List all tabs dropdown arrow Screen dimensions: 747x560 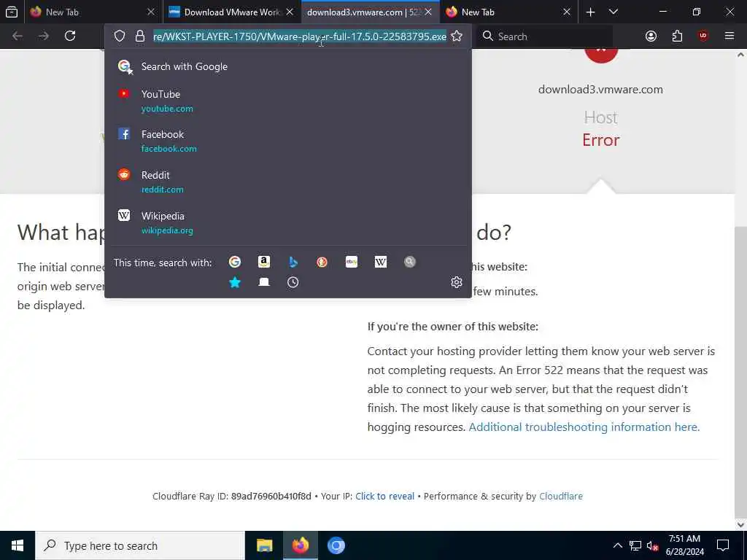(613, 12)
